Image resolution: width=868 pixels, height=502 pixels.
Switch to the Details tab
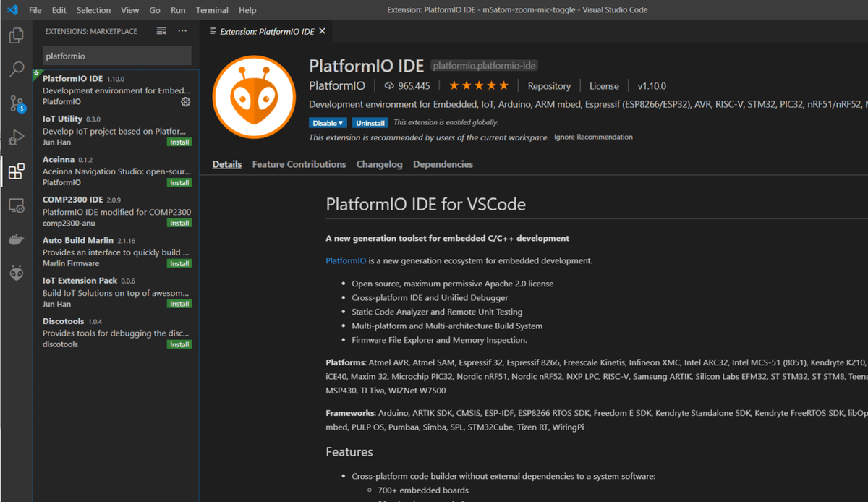227,164
